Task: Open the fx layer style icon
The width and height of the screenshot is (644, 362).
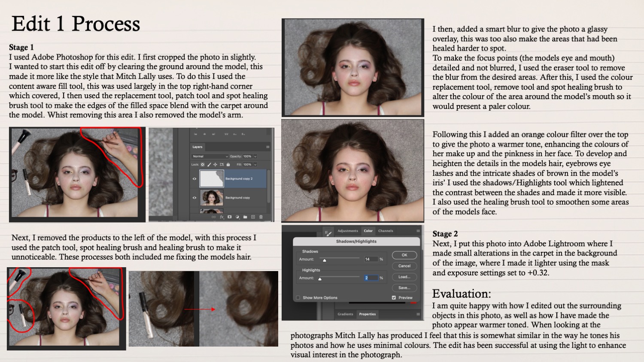Action: click(x=222, y=217)
